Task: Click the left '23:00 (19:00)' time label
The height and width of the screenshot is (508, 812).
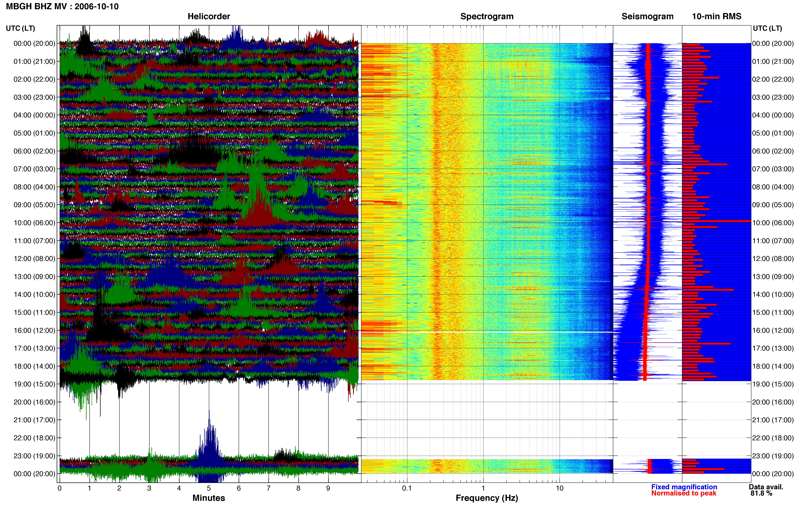Action: (x=34, y=456)
